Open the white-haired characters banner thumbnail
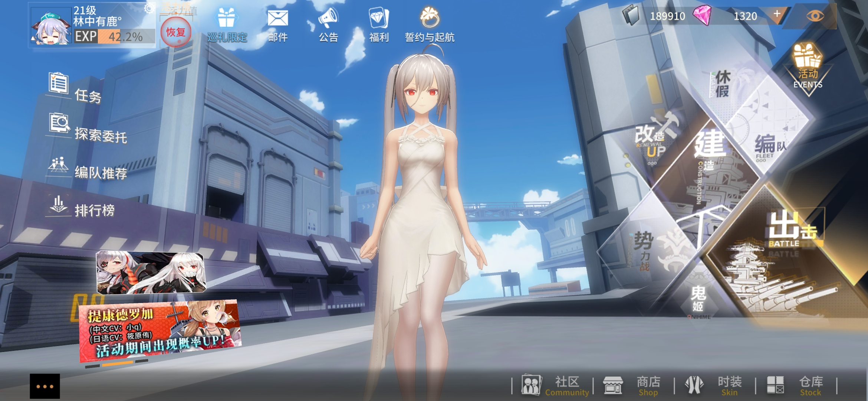 pyautogui.click(x=151, y=273)
